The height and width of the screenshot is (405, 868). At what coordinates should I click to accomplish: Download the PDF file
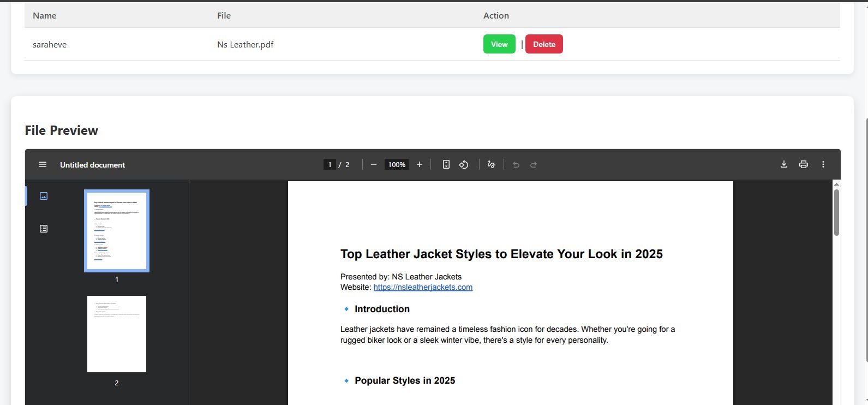point(784,165)
